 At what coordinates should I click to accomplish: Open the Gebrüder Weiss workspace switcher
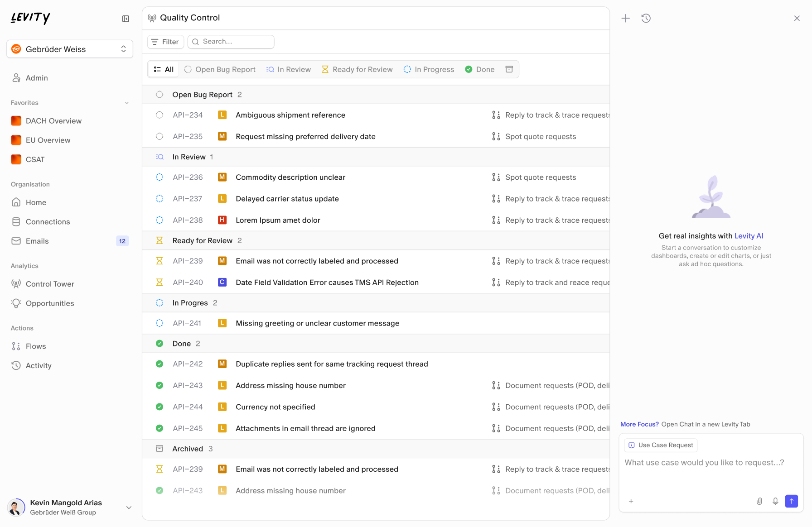click(x=69, y=49)
